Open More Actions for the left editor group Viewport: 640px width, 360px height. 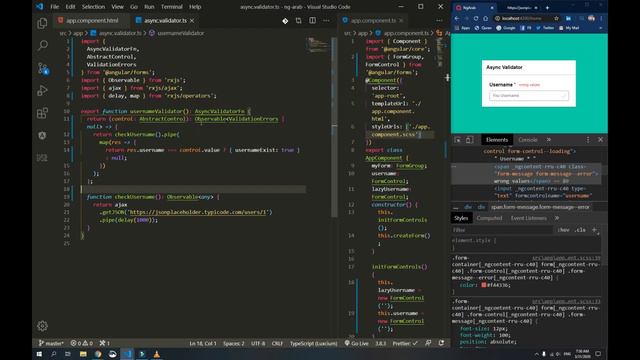coord(326,20)
